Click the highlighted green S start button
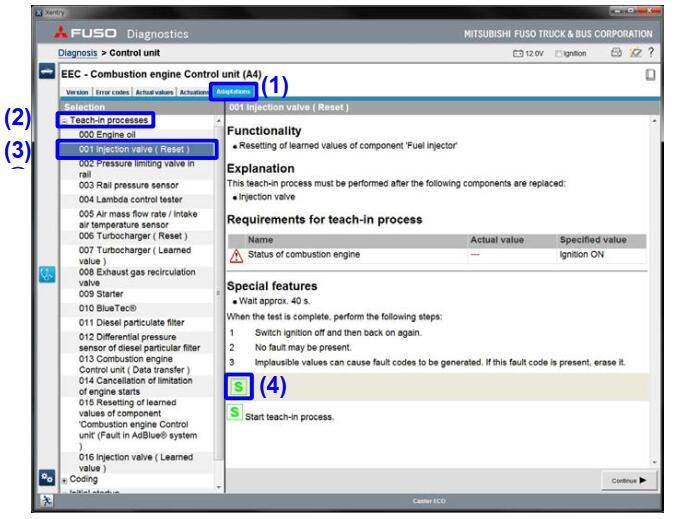Image resolution: width=690 pixels, height=519 pixels. point(239,386)
